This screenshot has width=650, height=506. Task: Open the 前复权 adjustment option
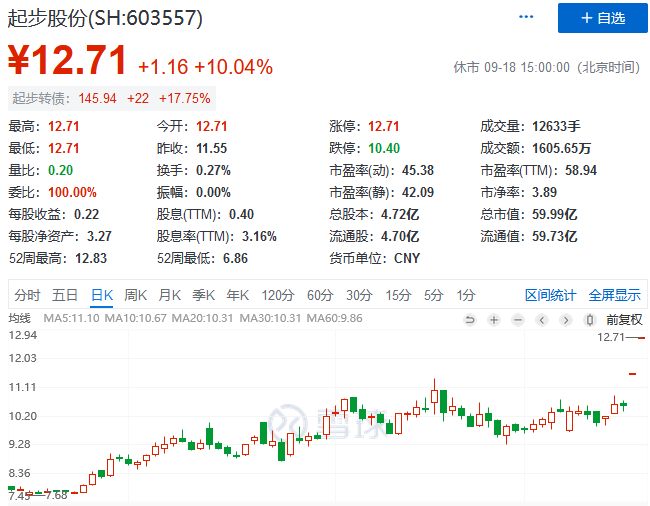coord(624,320)
